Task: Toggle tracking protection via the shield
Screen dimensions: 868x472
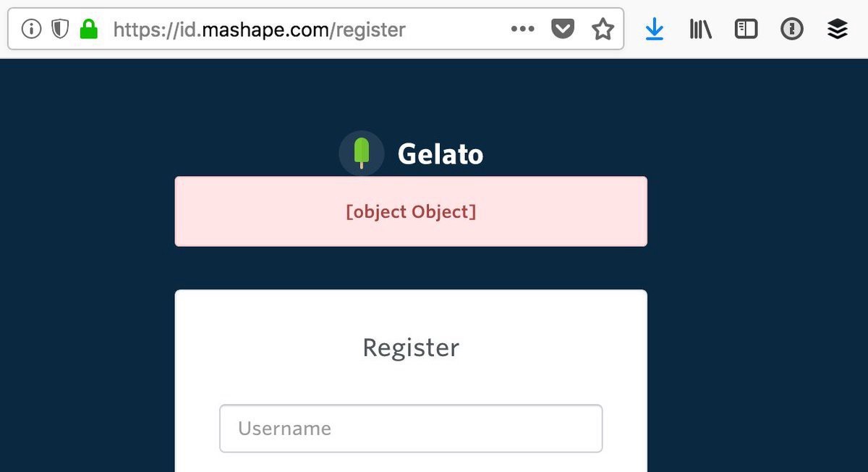Action: coord(59,29)
